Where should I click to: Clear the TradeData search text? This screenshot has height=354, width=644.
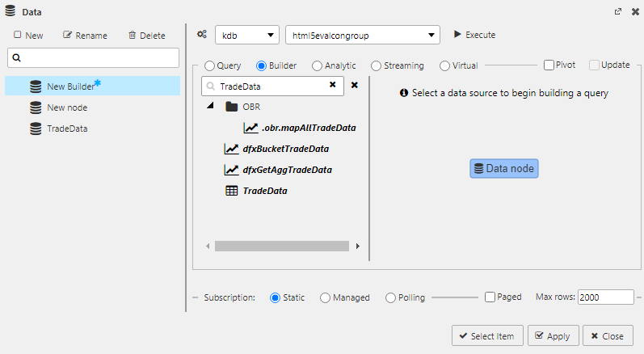point(332,85)
